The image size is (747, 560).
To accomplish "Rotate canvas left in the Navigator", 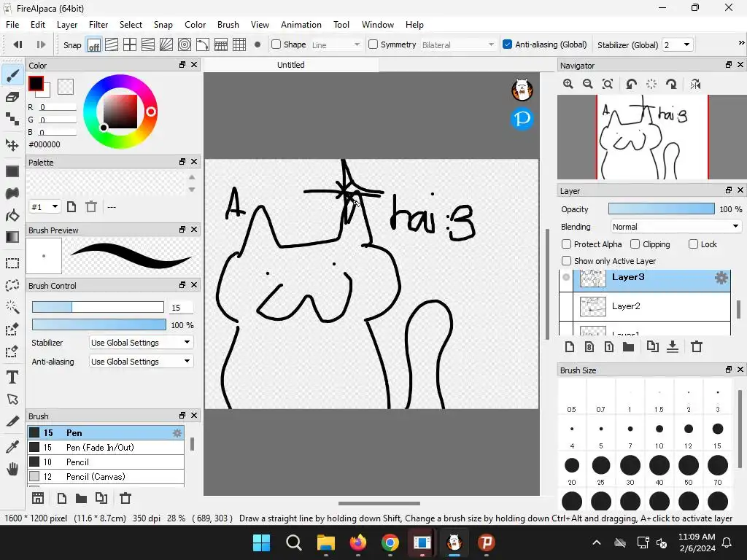I will [631, 85].
